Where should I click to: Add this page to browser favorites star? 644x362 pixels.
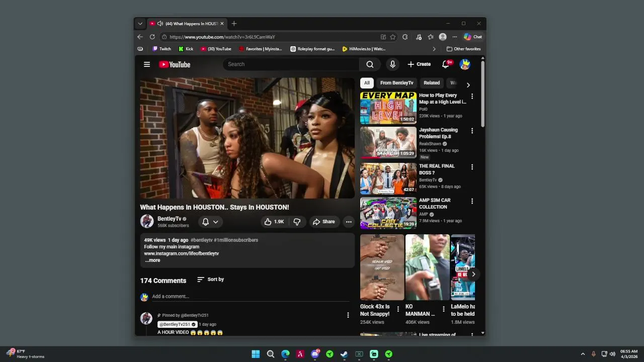pyautogui.click(x=393, y=37)
